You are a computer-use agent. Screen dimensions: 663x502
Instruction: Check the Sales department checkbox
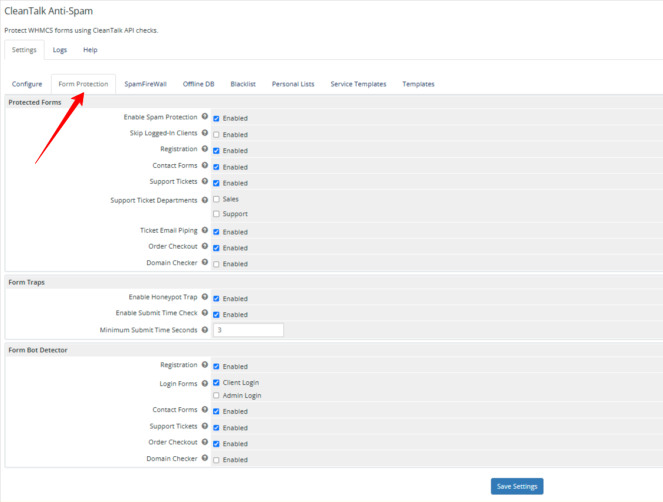coord(216,199)
